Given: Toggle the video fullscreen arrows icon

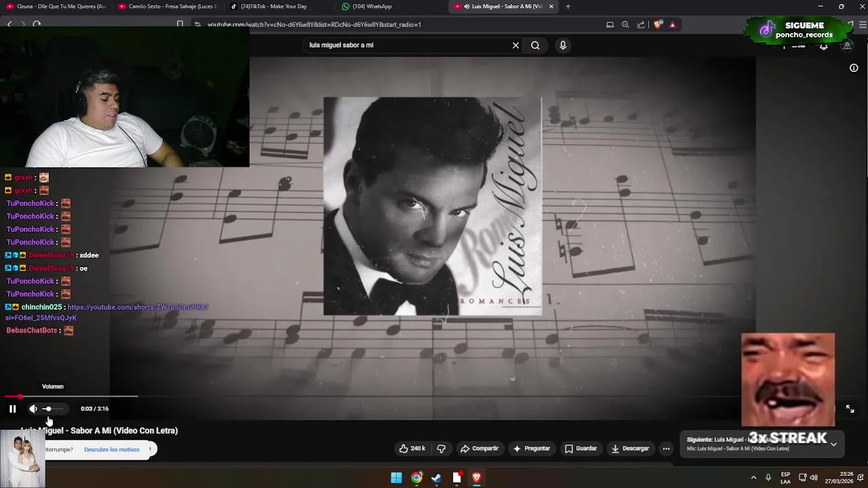Looking at the screenshot, I should pyautogui.click(x=850, y=409).
